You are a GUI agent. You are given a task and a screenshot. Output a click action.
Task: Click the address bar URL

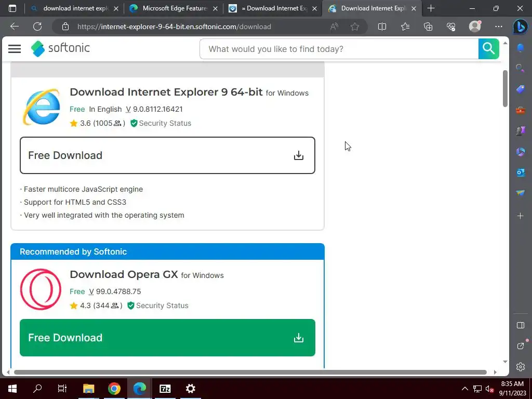point(174,26)
